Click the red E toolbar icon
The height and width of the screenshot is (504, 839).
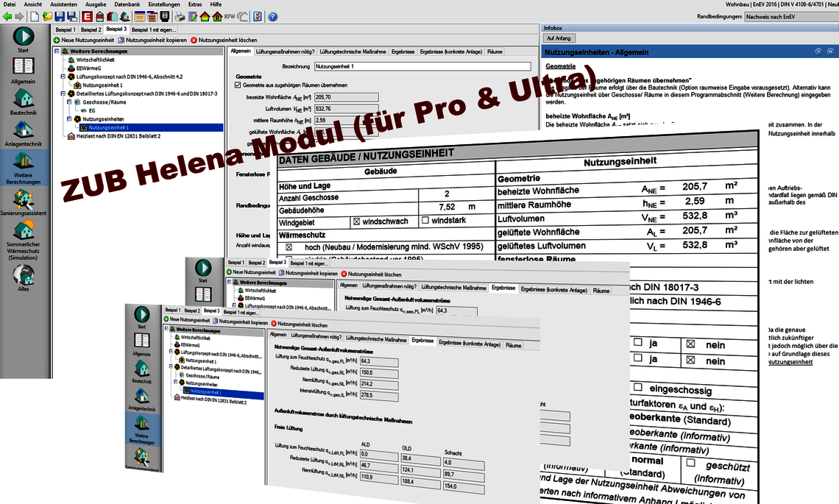click(x=88, y=17)
